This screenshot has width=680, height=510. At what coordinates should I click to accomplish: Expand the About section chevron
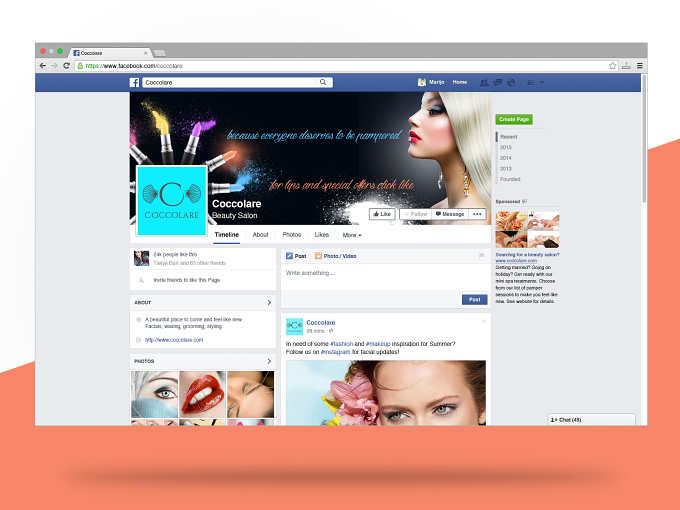(x=269, y=303)
